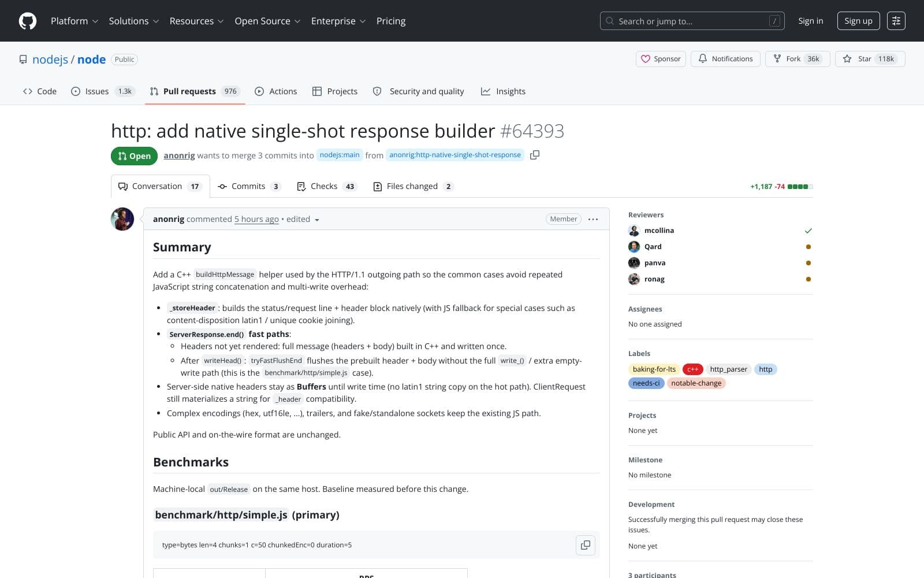This screenshot has width=924, height=578.
Task: Open the node repository link
Action: (x=91, y=60)
